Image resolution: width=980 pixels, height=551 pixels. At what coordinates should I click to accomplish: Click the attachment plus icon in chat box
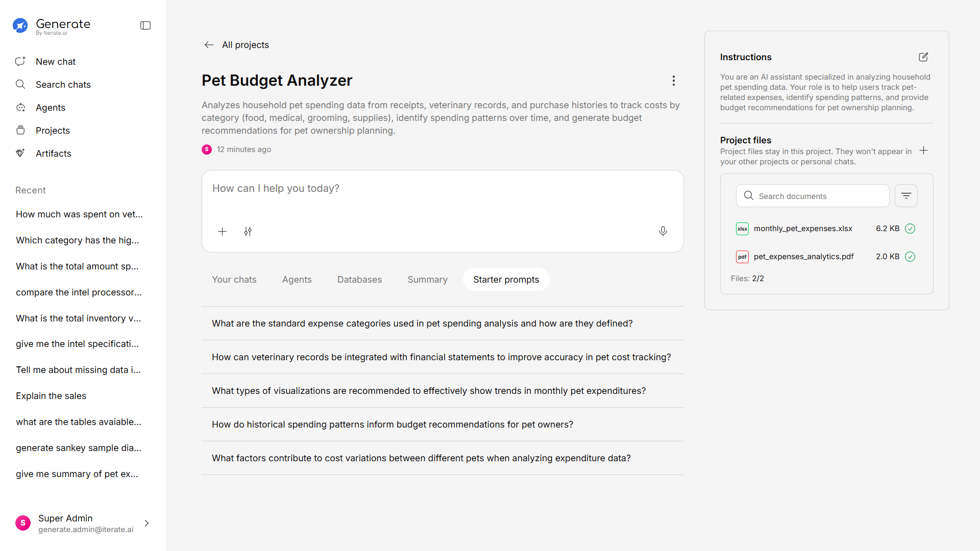[x=223, y=232]
